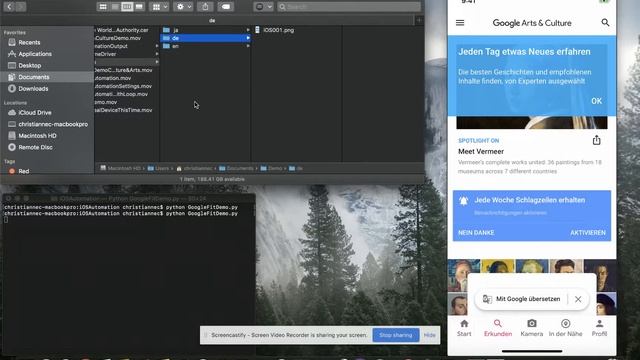The height and width of the screenshot is (360, 640).
Task: Select the ja folder
Action: 176,30
